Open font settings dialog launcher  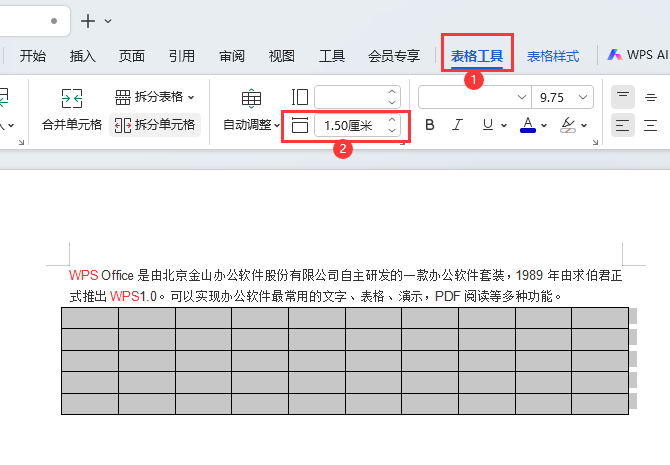click(x=595, y=142)
